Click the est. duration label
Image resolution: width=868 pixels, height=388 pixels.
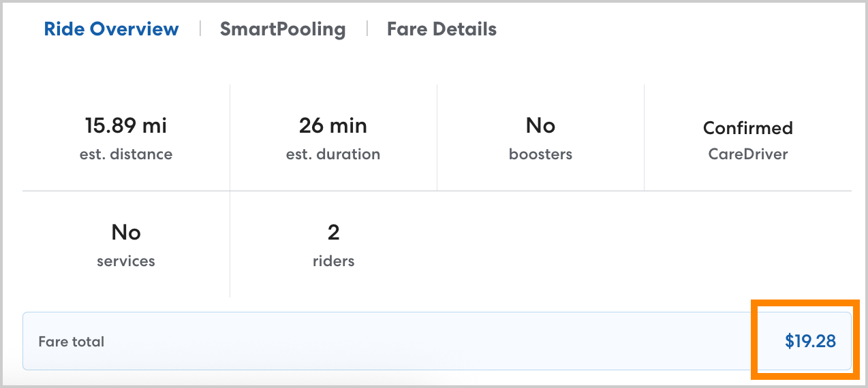(x=333, y=155)
